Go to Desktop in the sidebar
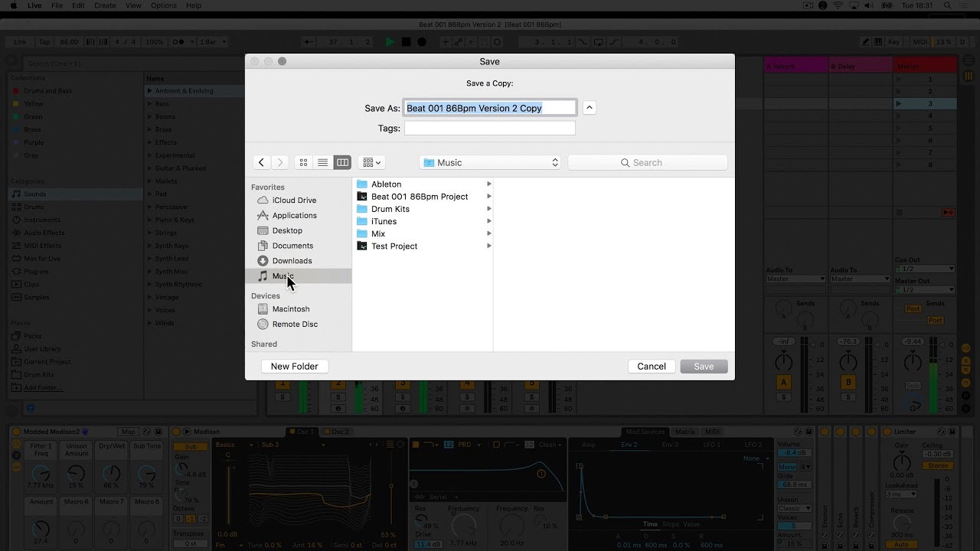 click(x=298, y=230)
